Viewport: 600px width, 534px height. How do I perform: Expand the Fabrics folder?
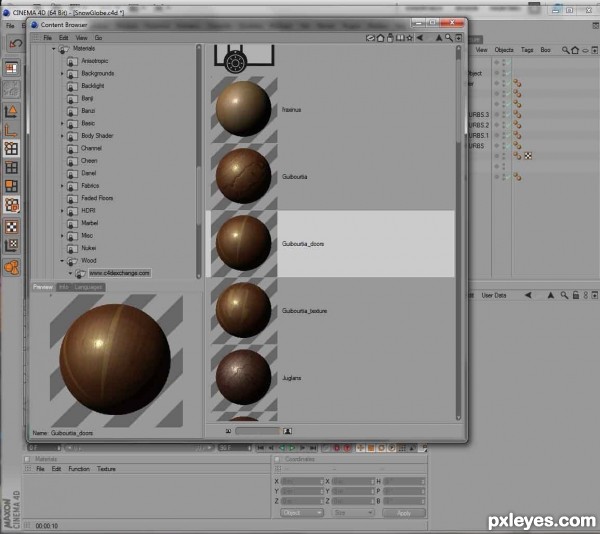click(x=62, y=186)
